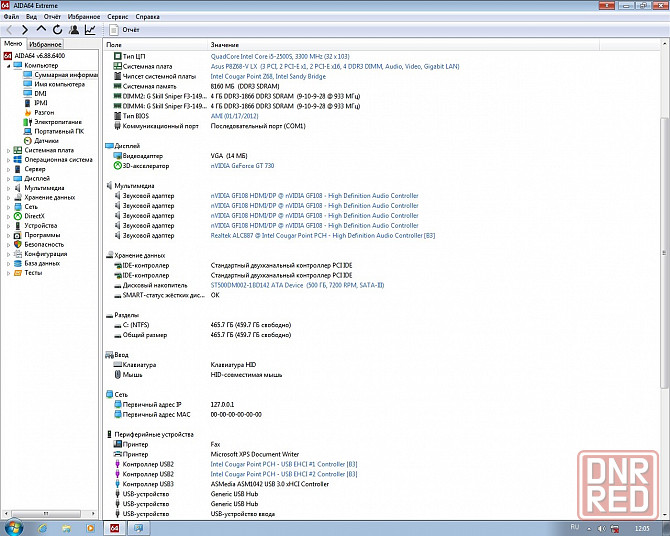Click the sidebar horizontal scrollbar
670x536 pixels.
pyautogui.click(x=46, y=513)
